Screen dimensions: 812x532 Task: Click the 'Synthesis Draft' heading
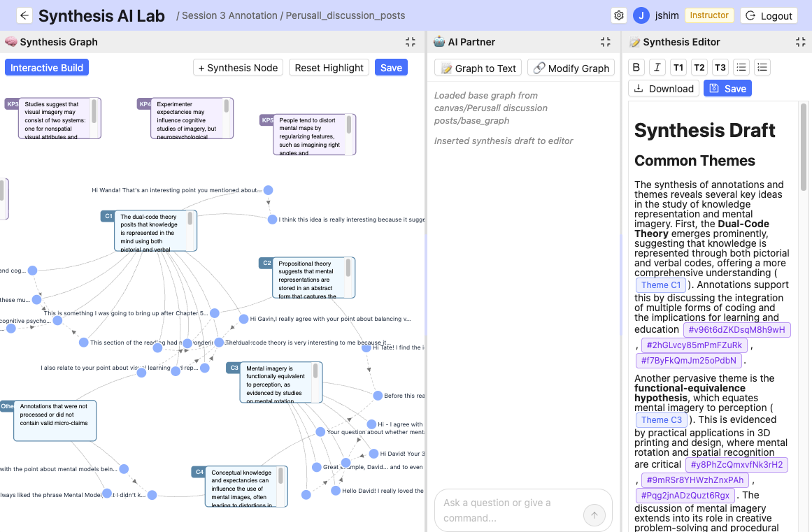pyautogui.click(x=704, y=131)
